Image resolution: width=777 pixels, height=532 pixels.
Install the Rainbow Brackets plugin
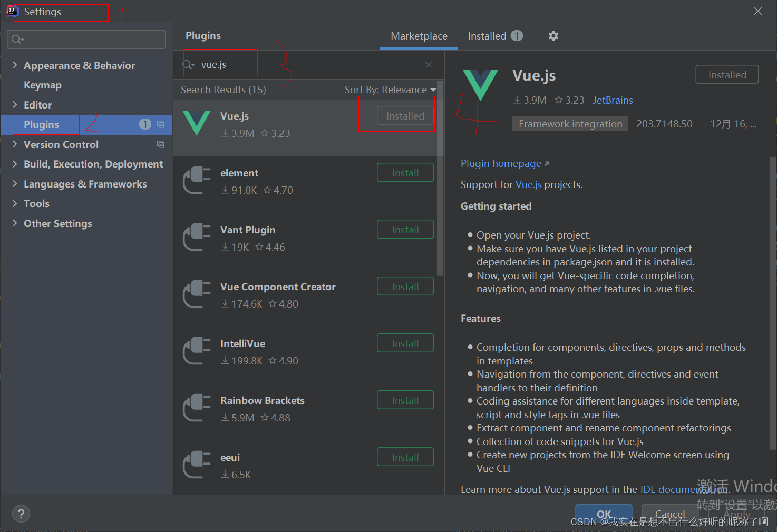point(405,400)
